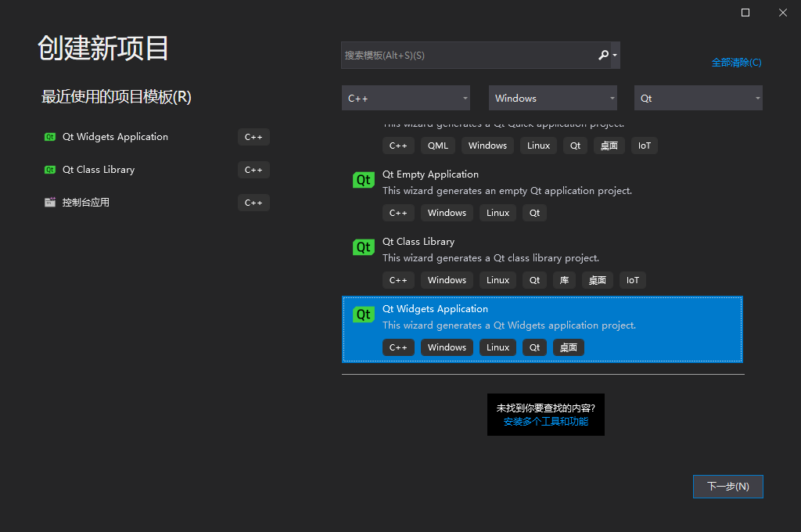Screen dimensions: 801x532
Task: Click the Qt icon for Qt Class Library in recent list
Action: click(50, 169)
